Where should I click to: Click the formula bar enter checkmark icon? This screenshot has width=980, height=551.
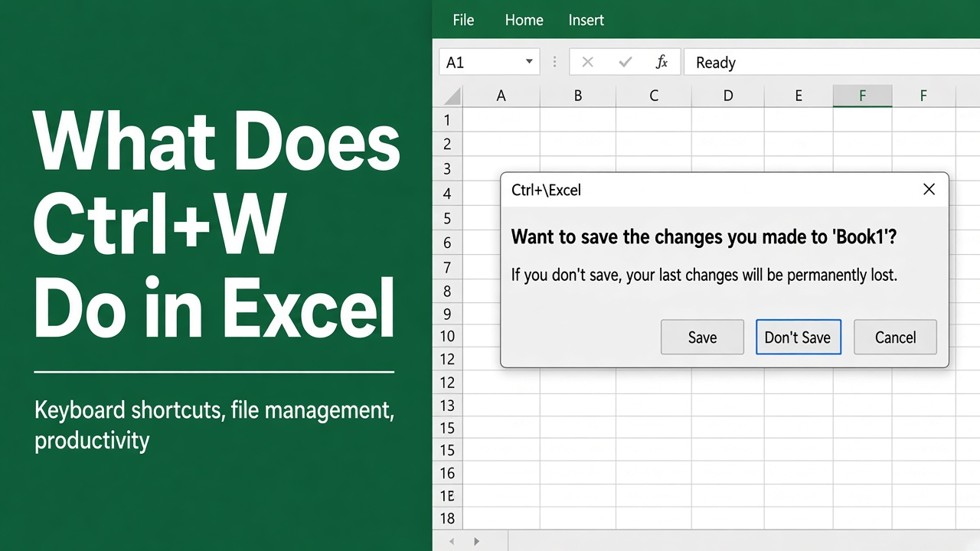[626, 62]
